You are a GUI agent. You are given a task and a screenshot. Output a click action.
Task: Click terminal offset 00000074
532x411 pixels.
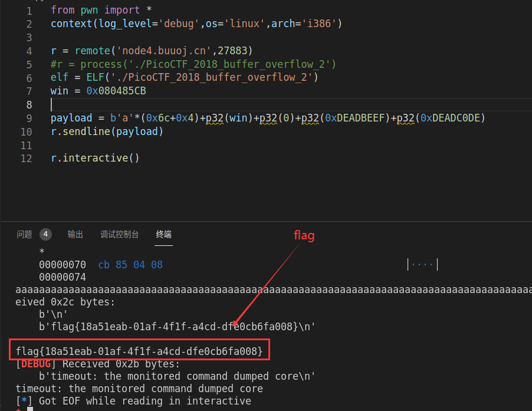(63, 277)
